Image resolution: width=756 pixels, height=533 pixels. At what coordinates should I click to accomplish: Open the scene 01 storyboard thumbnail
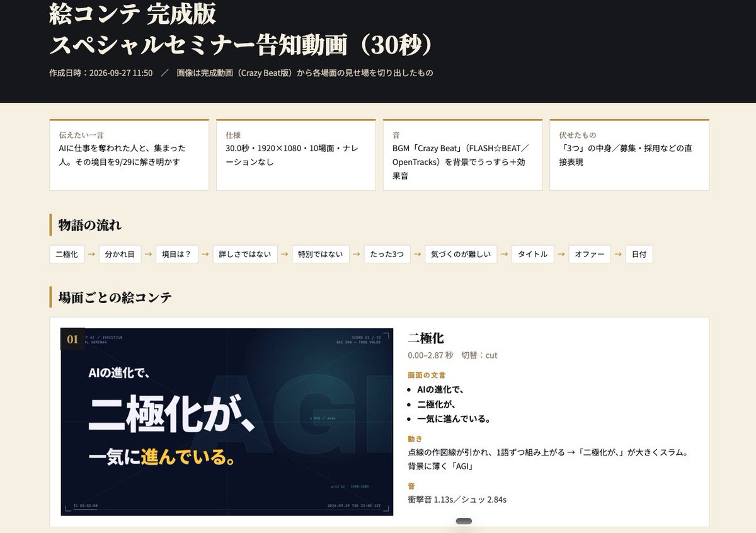click(227, 421)
